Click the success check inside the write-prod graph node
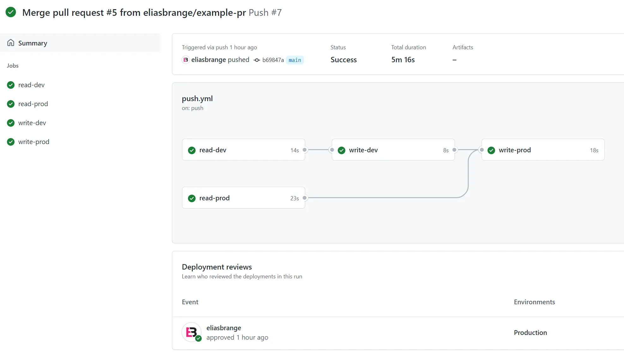The height and width of the screenshot is (364, 624). tap(491, 150)
